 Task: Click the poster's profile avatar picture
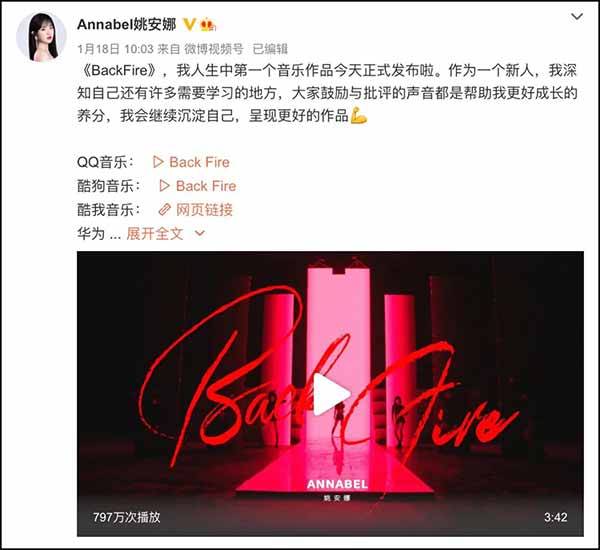(41, 37)
